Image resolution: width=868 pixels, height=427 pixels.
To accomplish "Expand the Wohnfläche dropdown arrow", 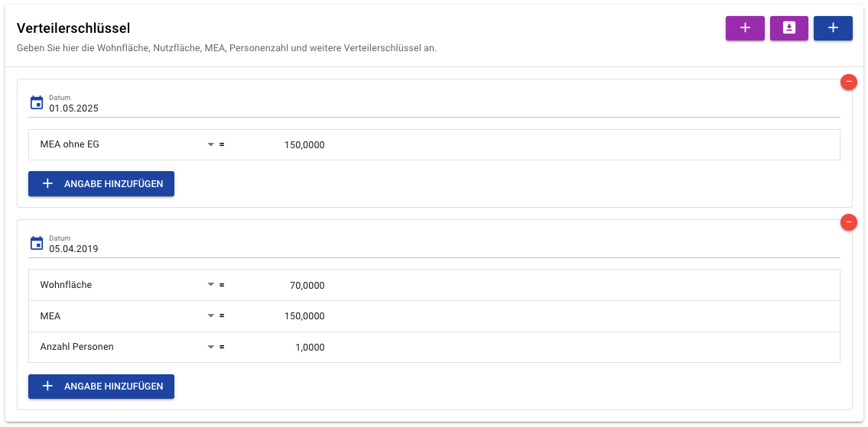I will [x=210, y=286].
